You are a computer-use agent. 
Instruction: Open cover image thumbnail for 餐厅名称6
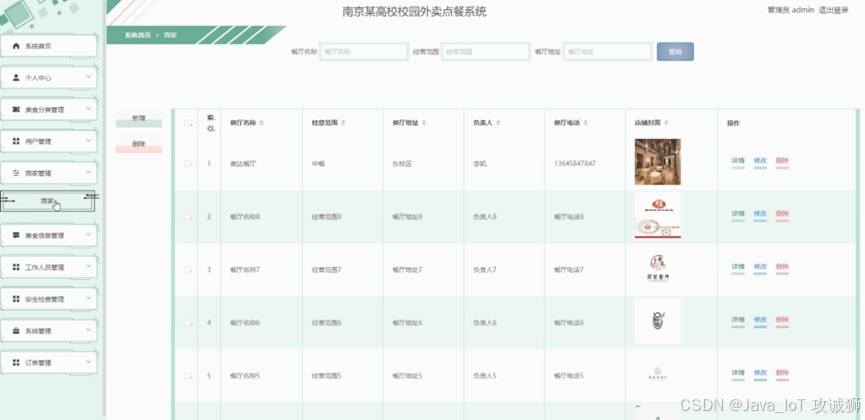pyautogui.click(x=658, y=321)
